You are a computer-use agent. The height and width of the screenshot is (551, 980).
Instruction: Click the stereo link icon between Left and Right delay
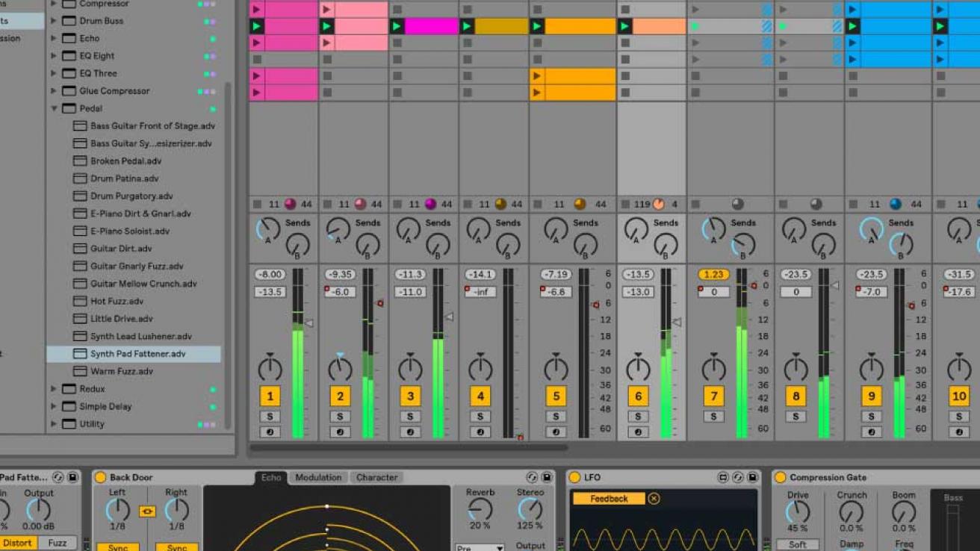coord(147,511)
